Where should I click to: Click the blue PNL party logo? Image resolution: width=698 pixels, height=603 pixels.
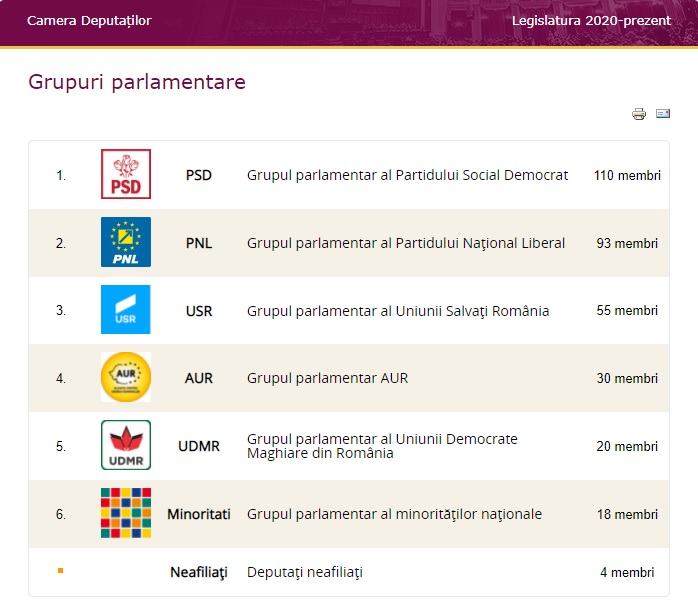126,242
